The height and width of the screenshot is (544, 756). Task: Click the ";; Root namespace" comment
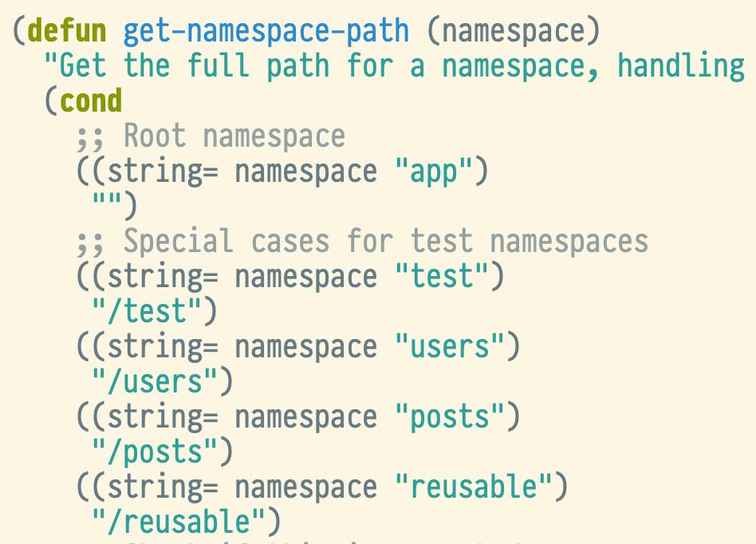pos(211,136)
